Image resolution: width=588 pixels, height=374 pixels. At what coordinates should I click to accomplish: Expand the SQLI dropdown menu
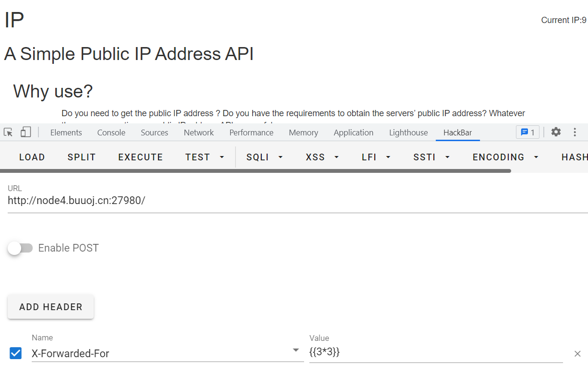click(265, 157)
